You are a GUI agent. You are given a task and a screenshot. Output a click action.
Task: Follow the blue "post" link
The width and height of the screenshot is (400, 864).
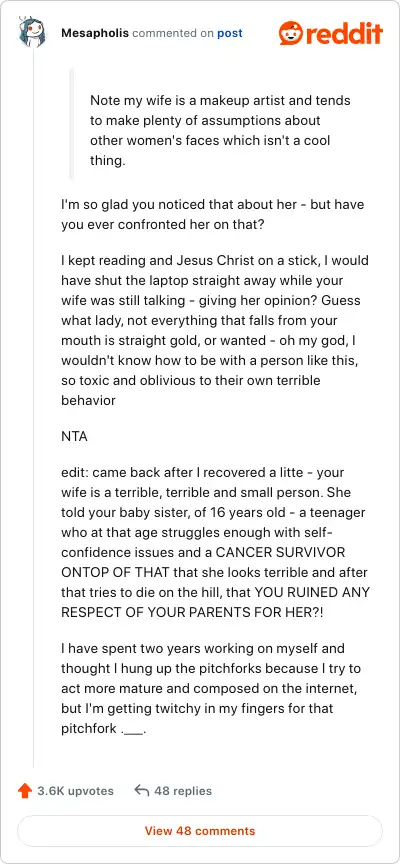tap(230, 34)
